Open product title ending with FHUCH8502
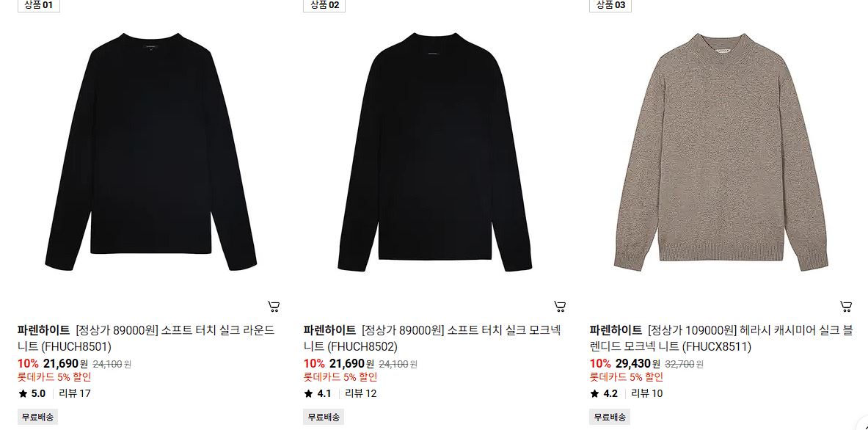868x430 pixels. click(x=432, y=338)
